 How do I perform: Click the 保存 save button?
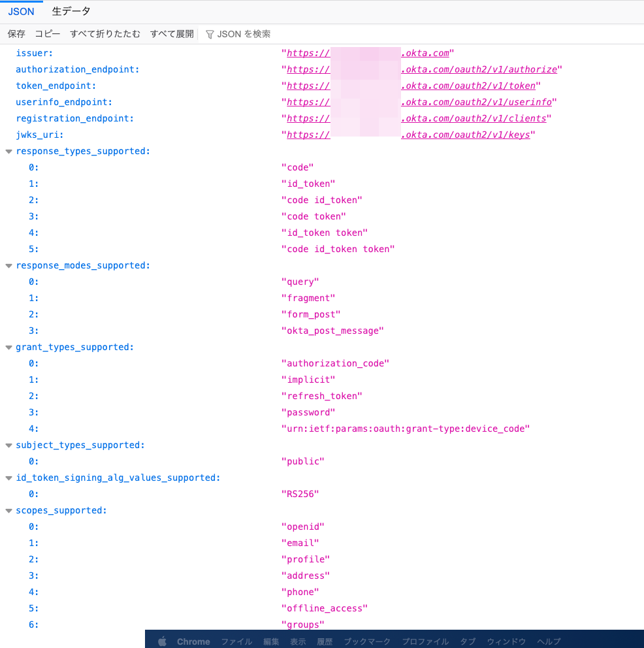tap(16, 34)
